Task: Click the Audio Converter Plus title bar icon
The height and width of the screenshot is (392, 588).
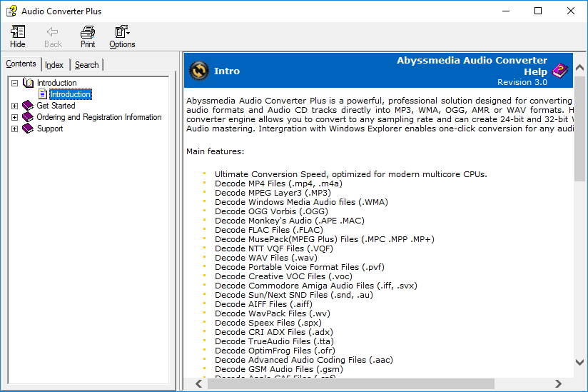Action: click(11, 11)
